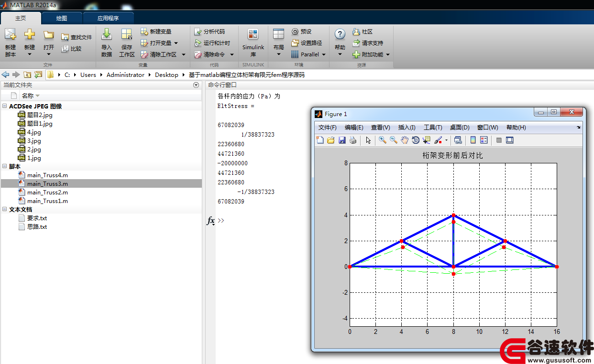
Task: Collapse the 文本文档 text documents group
Action: click(5, 210)
